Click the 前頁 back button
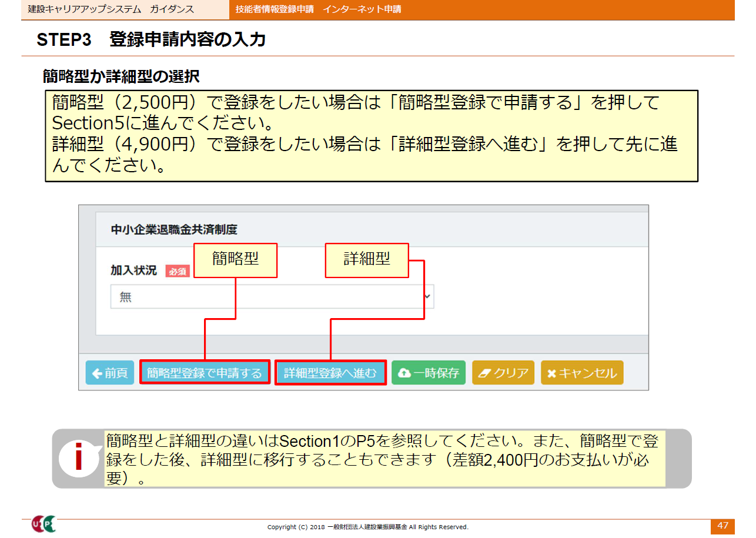Viewport: 756px width, 538px height. coord(110,373)
